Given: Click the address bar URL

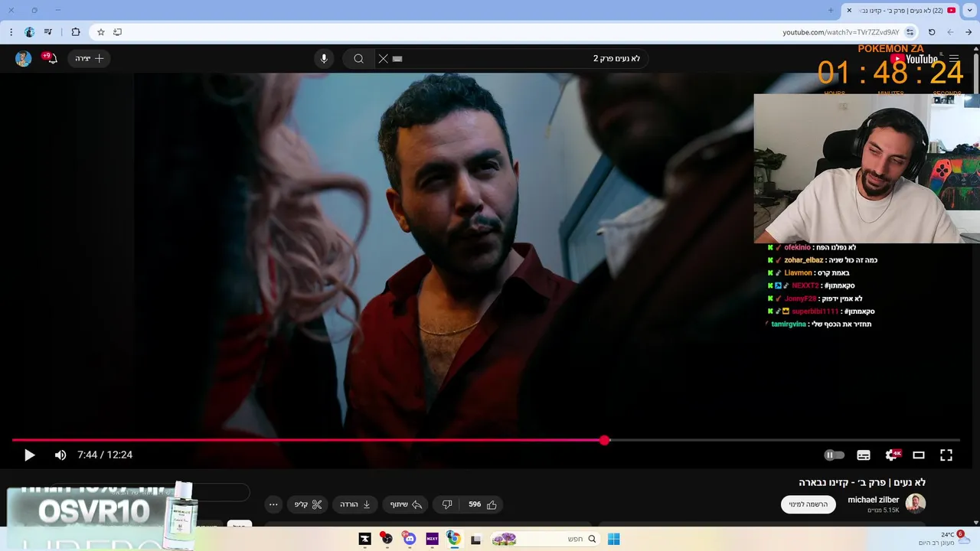Looking at the screenshot, I should pyautogui.click(x=841, y=32).
